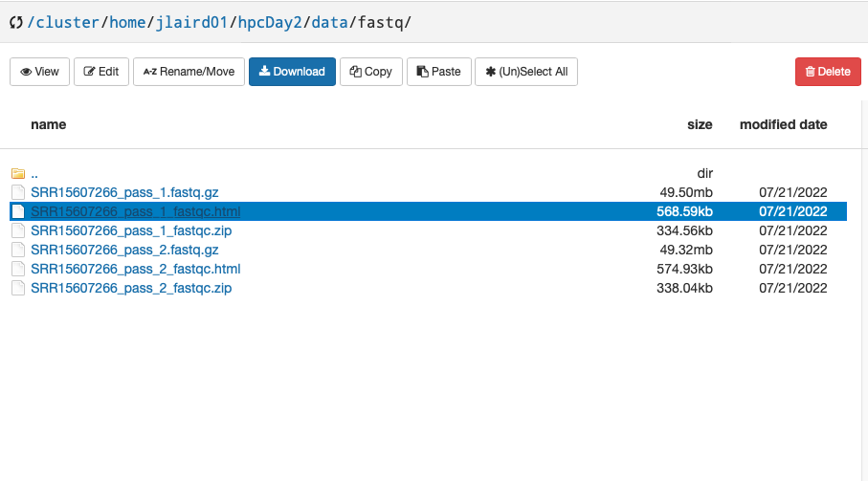Image resolution: width=868 pixels, height=481 pixels.
Task: Click the Copy button
Action: pos(371,72)
